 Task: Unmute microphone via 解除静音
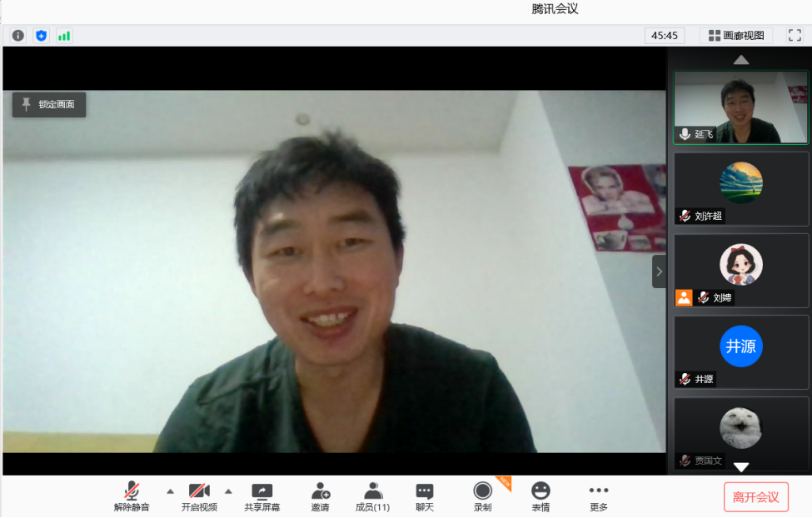click(132, 497)
